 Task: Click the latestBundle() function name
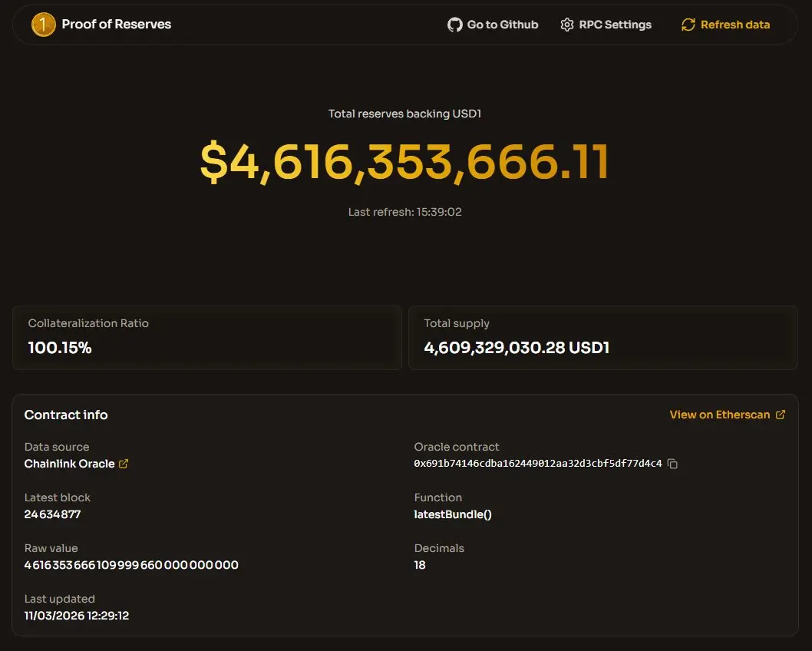pyautogui.click(x=453, y=514)
